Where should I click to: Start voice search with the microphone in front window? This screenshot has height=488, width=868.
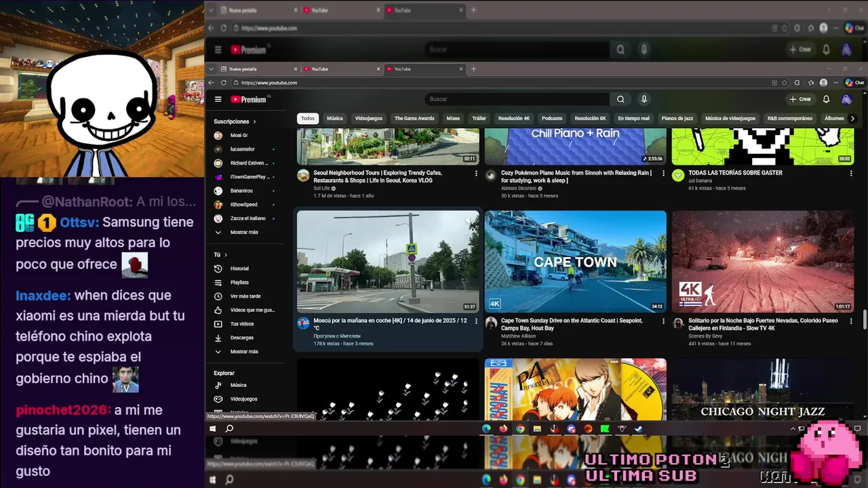644,99
